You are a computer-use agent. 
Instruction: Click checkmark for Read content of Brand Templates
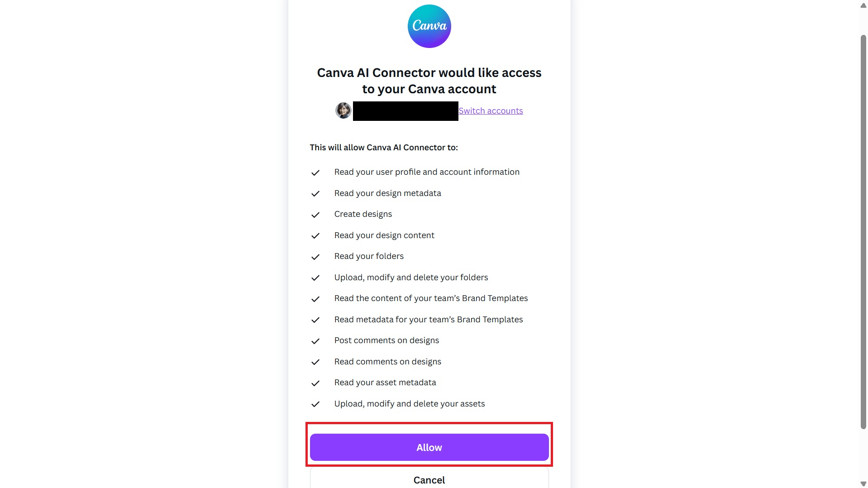(x=315, y=299)
